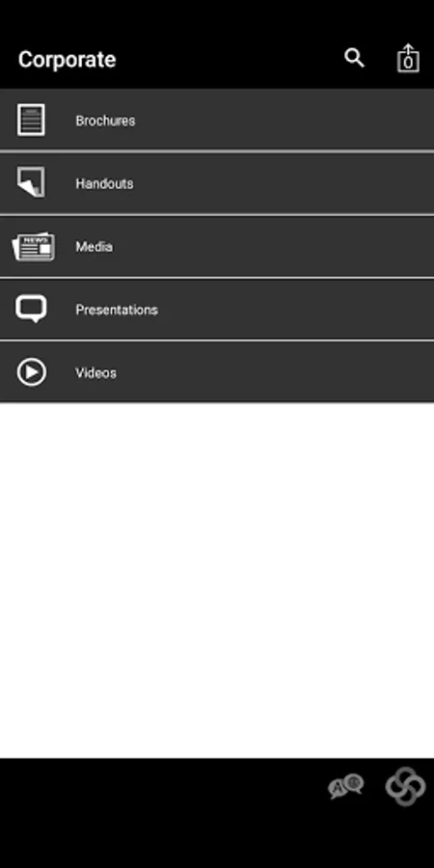Tap the blank white content area

[217, 581]
